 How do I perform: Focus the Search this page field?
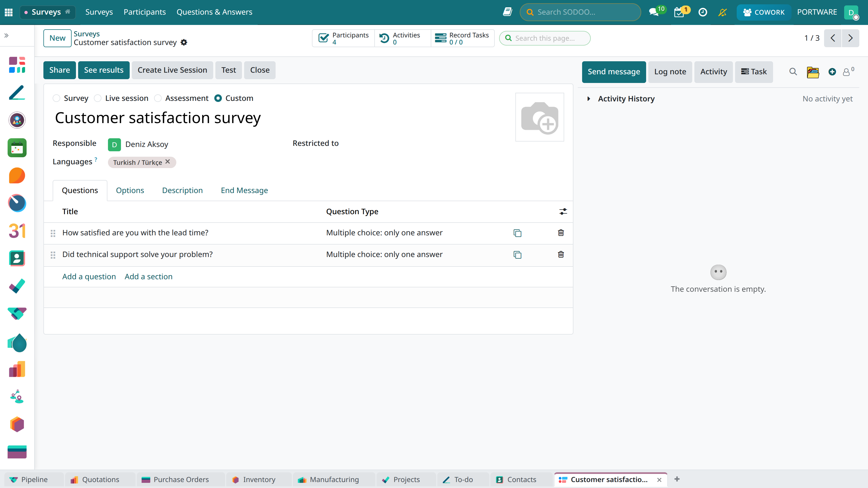(544, 38)
